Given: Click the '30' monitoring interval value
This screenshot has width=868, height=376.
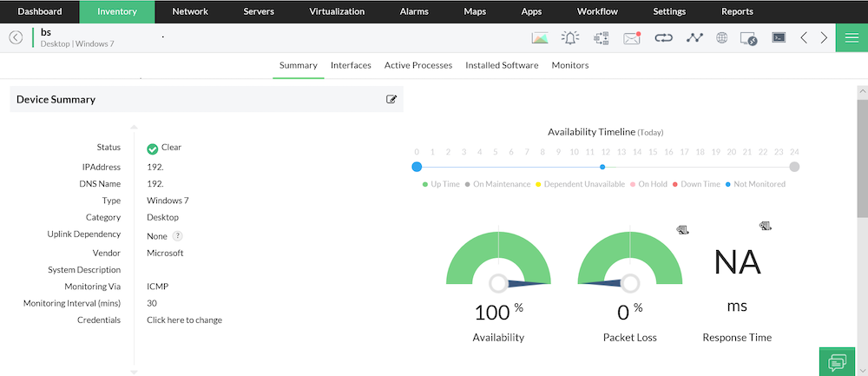Looking at the screenshot, I should [x=152, y=303].
